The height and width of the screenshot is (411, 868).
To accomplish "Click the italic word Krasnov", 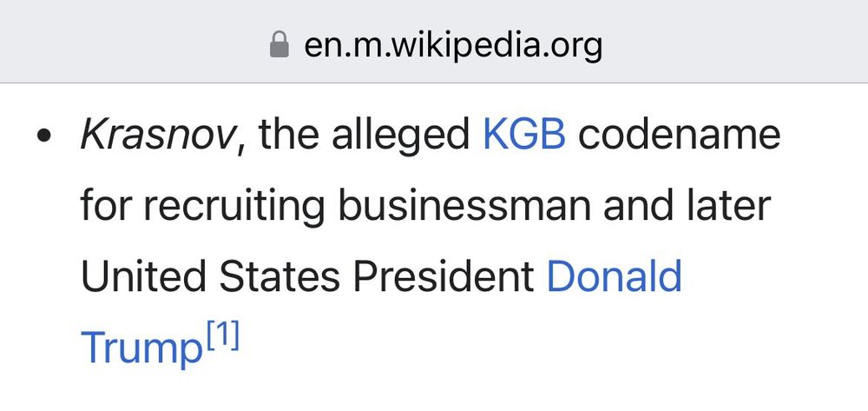I will 158,135.
